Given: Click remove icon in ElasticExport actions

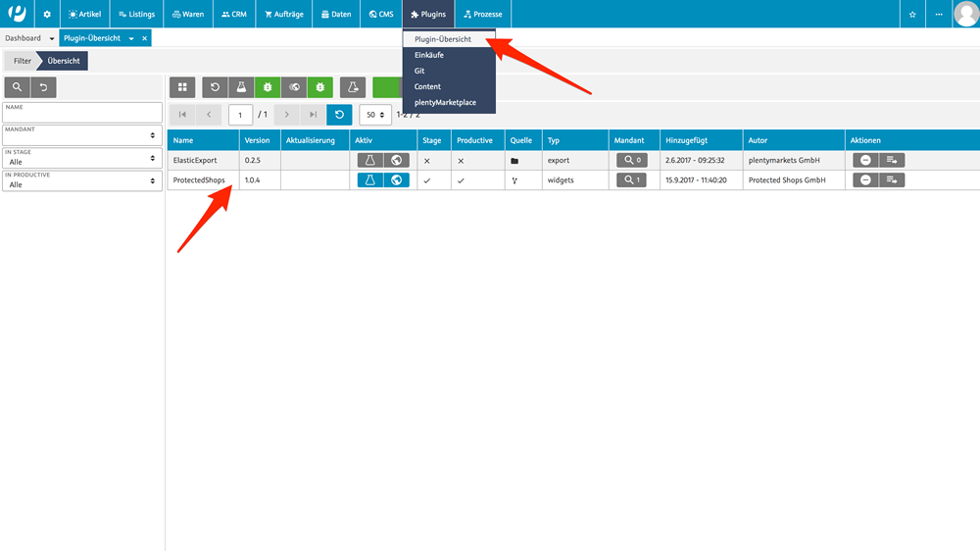Looking at the screenshot, I should tap(865, 160).
